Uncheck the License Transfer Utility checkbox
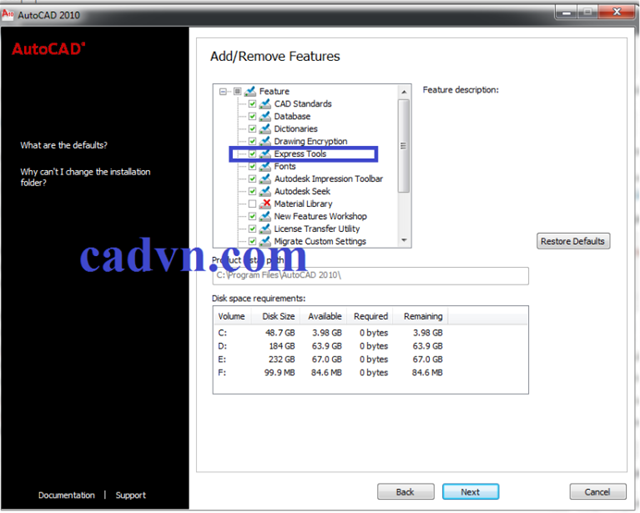This screenshot has height=513, width=640. click(252, 229)
